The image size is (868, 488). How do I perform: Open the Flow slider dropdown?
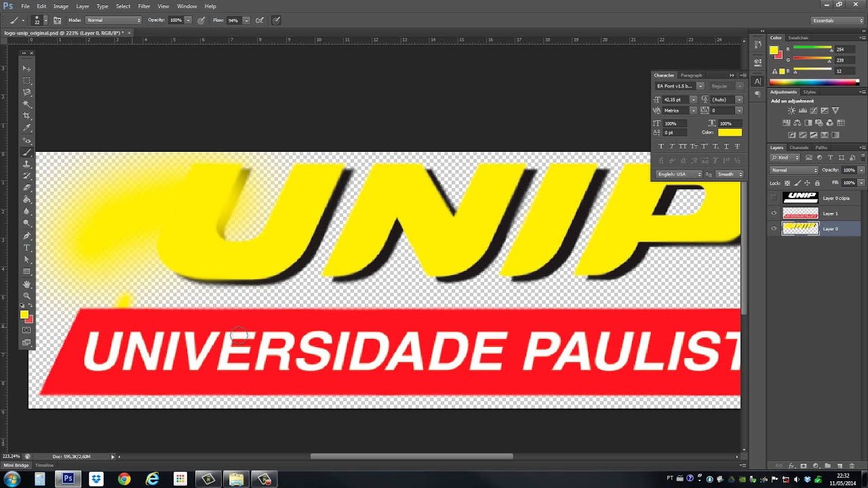click(x=246, y=20)
